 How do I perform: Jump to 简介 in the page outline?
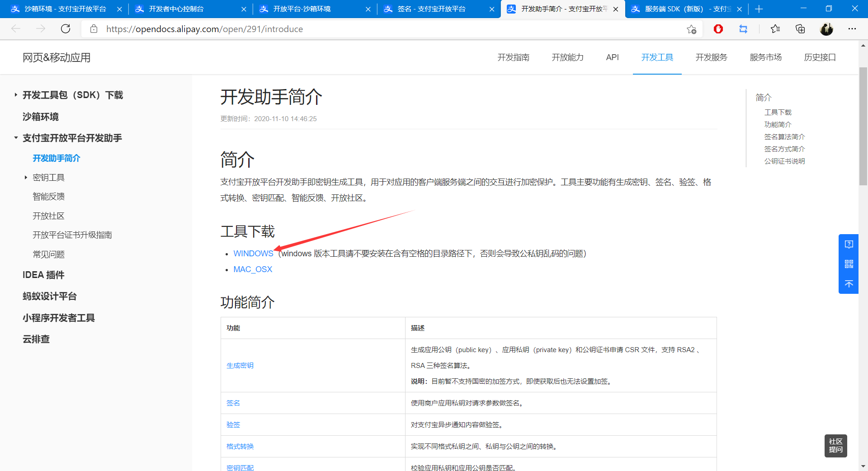point(764,97)
